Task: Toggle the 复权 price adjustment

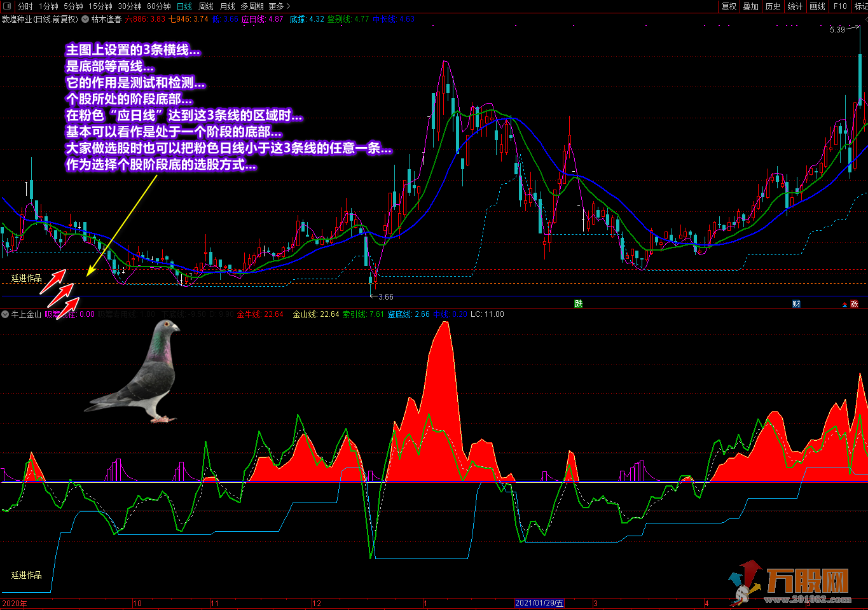Action: 729,6
